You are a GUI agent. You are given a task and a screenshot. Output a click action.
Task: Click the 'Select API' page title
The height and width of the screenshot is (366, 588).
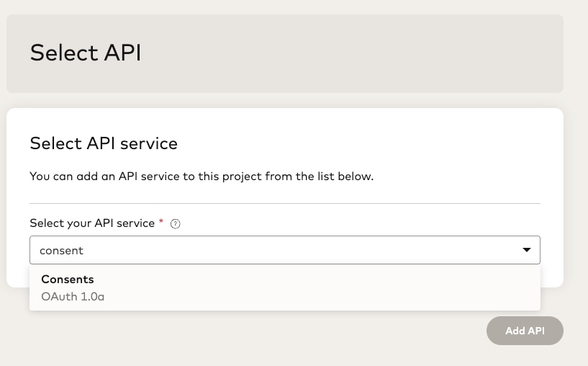[x=86, y=53]
